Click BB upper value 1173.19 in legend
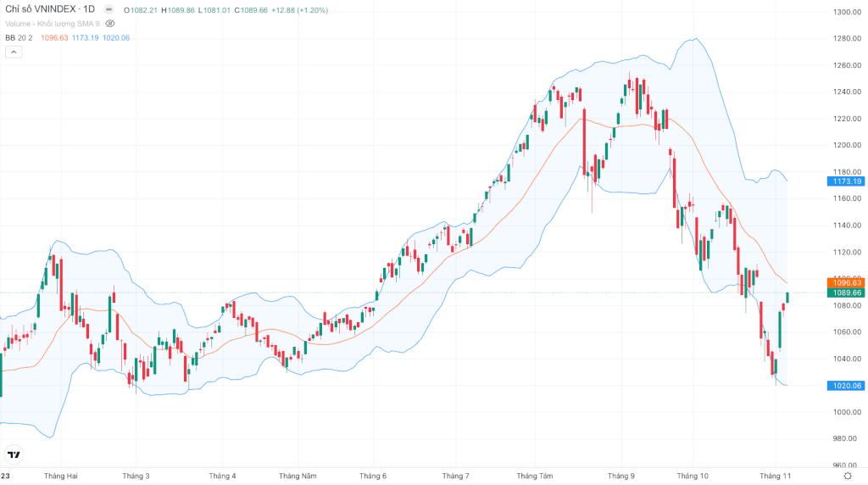Viewport: 868px width, 485px height. 86,37
